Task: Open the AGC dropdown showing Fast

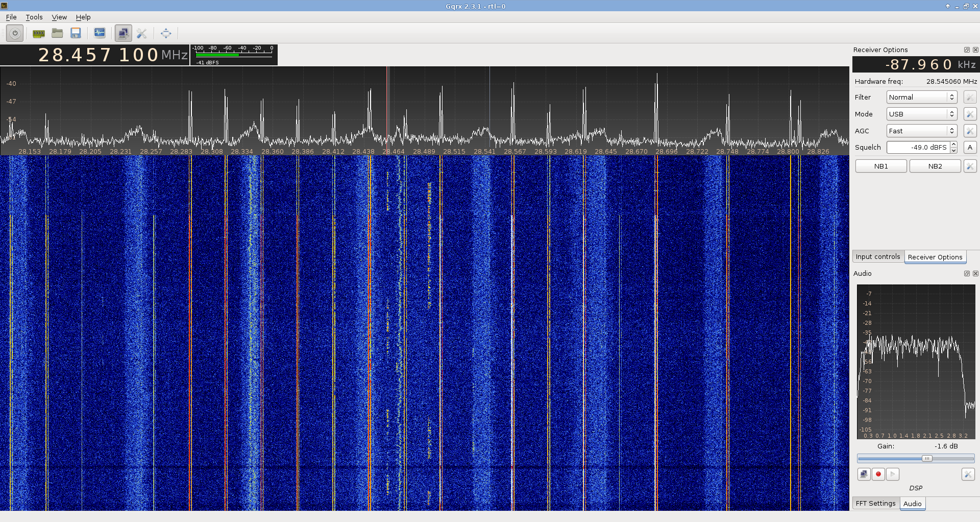Action: coord(921,131)
